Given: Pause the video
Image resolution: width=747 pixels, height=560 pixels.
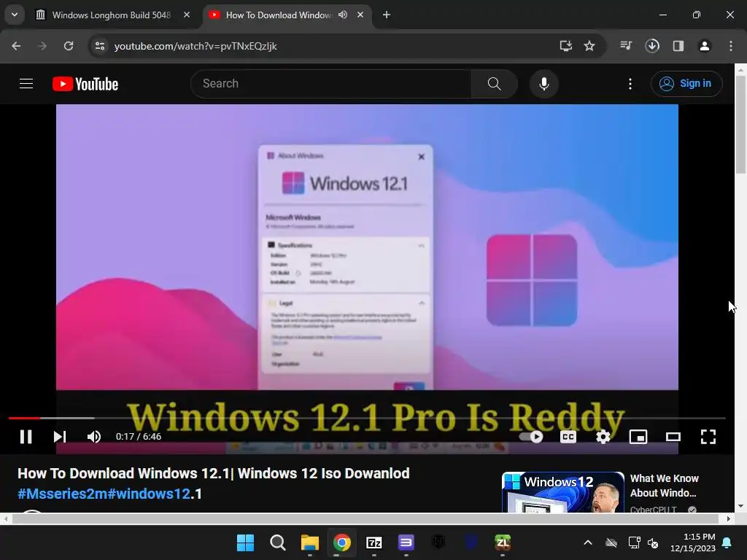Looking at the screenshot, I should point(26,437).
